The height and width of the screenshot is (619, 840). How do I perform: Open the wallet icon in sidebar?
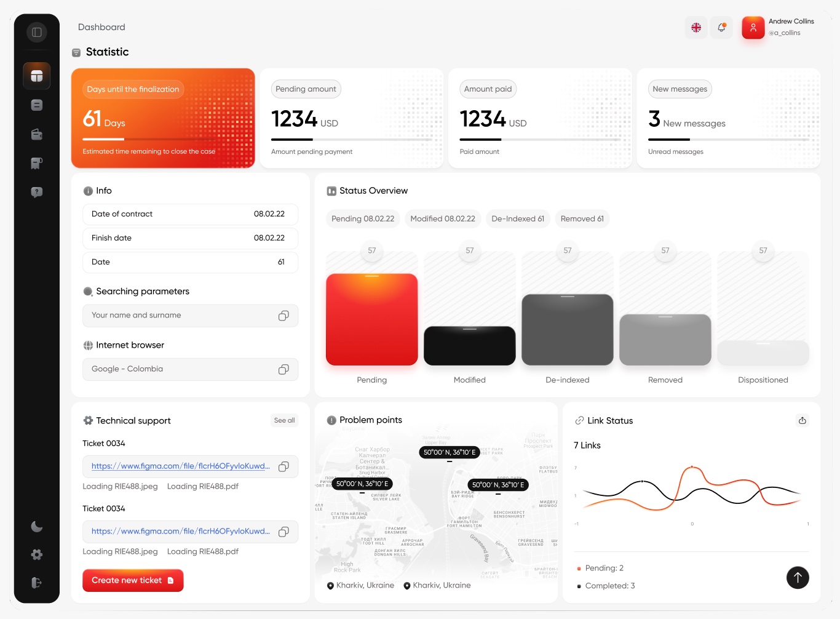click(37, 134)
